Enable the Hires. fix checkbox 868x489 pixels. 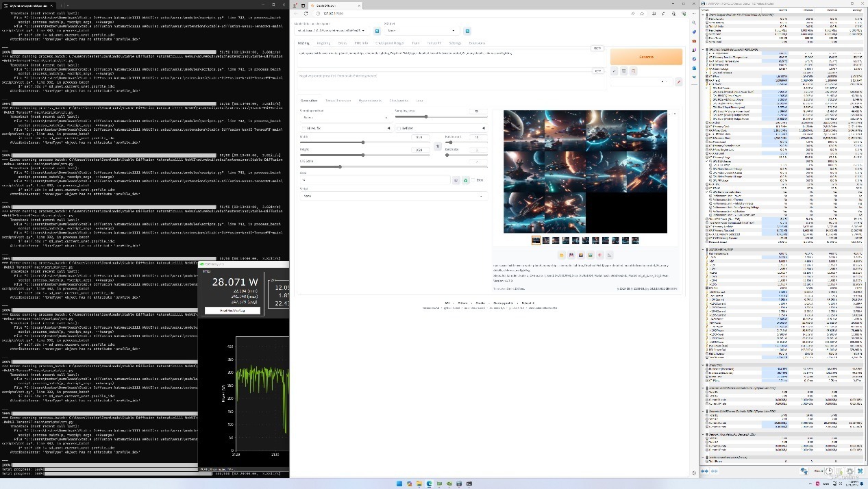(x=304, y=128)
